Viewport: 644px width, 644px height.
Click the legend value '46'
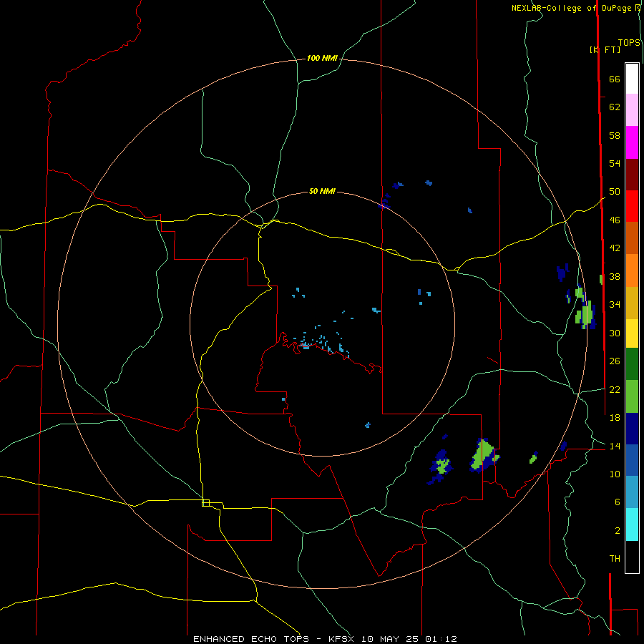[x=615, y=220]
